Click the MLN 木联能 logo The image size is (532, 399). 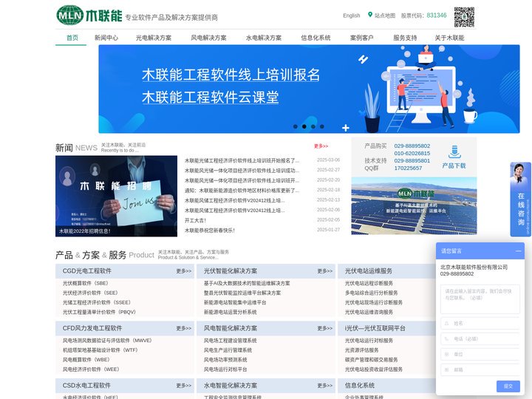[x=89, y=16]
